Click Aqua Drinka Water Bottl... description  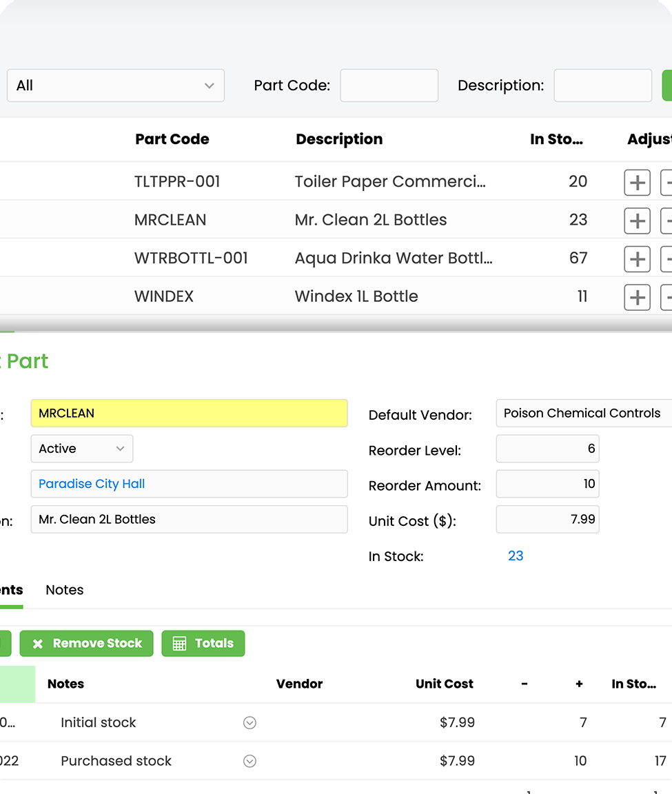394,258
